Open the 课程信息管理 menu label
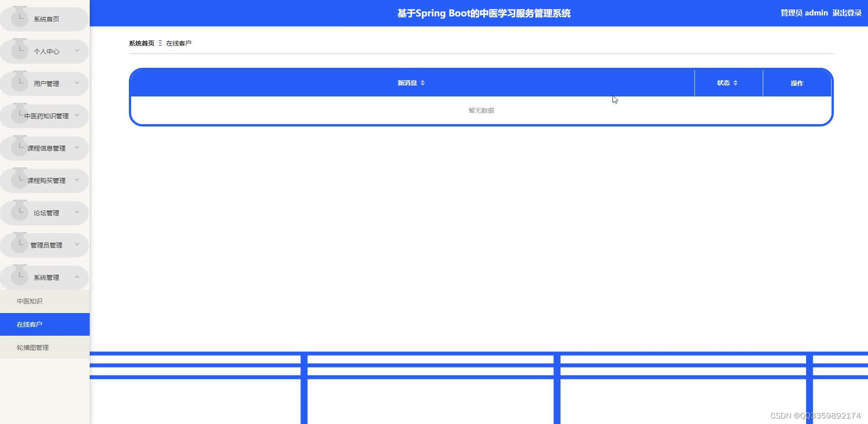The width and height of the screenshot is (868, 424). click(x=46, y=148)
